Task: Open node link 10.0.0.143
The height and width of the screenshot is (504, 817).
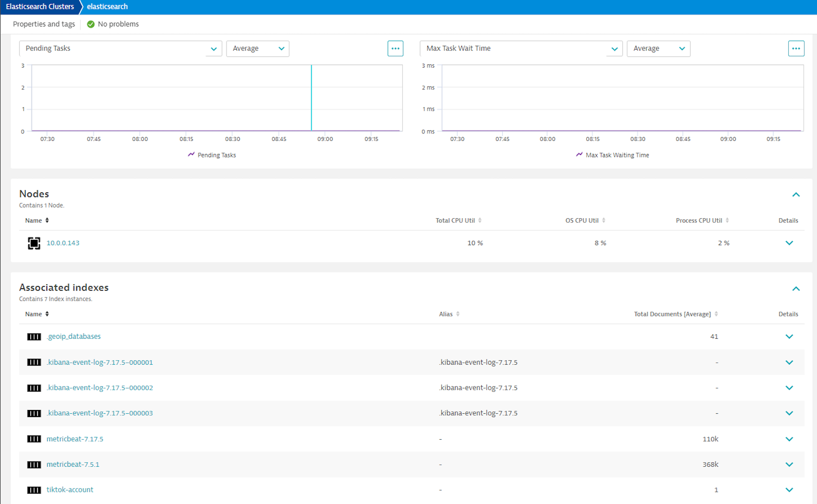Action: (x=63, y=243)
